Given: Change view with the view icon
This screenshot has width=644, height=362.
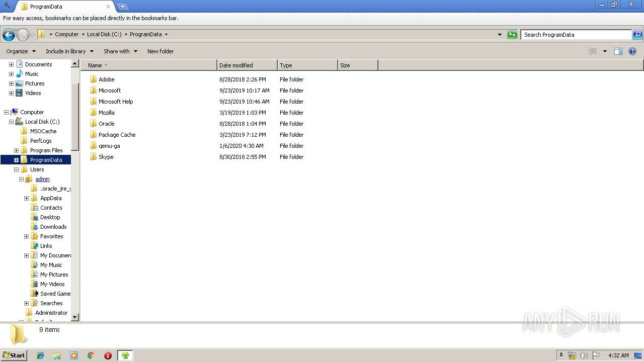Looking at the screenshot, I should point(593,51).
